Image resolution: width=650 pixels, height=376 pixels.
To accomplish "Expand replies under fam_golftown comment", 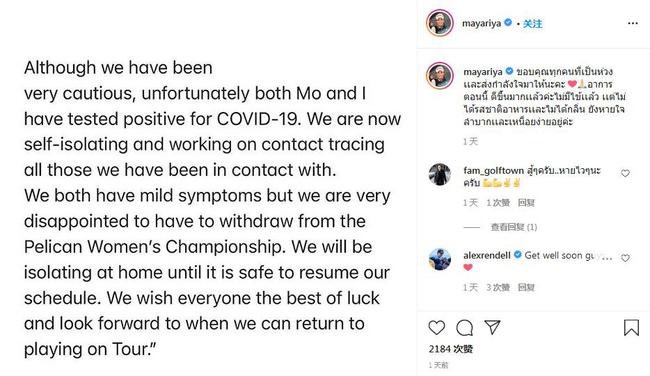I will pos(513,227).
